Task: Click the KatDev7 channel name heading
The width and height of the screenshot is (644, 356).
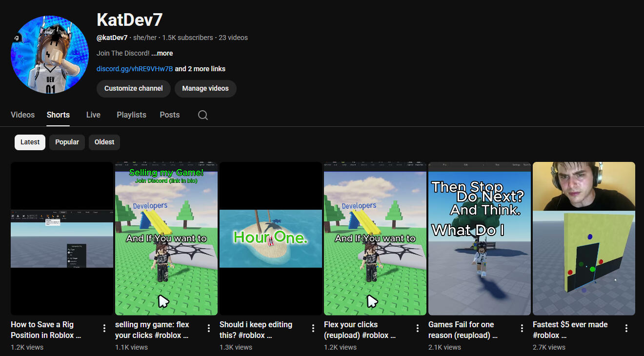Action: tap(129, 20)
